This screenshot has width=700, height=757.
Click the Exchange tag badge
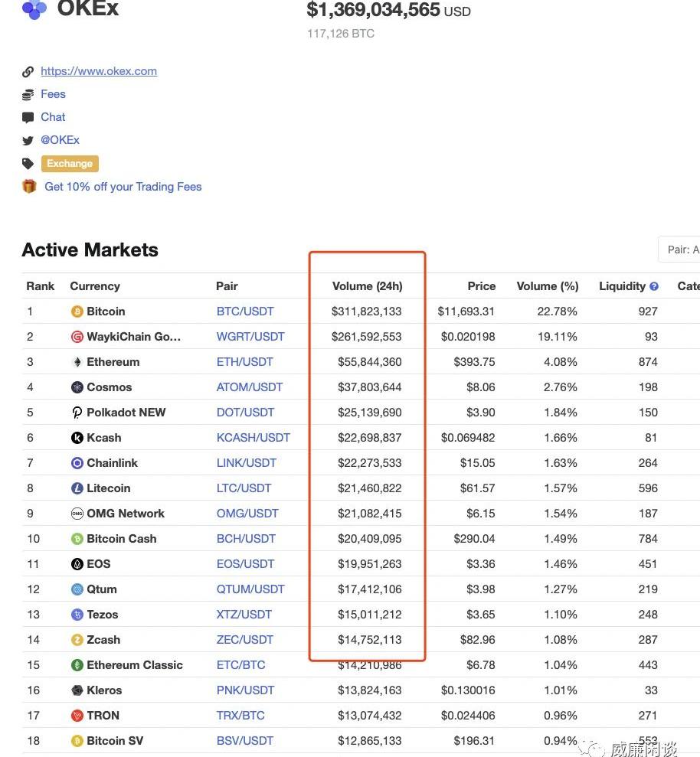tap(70, 164)
